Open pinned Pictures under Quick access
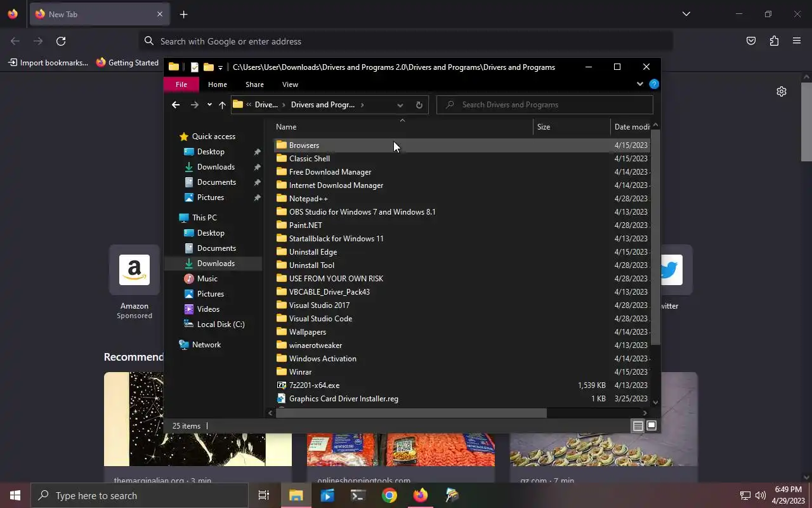 211,197
